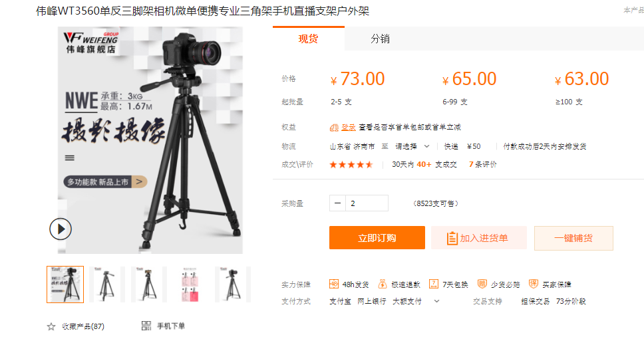Screen dimensions: 644x337
Task: Click the 登录 login link
Action: pyautogui.click(x=349, y=127)
